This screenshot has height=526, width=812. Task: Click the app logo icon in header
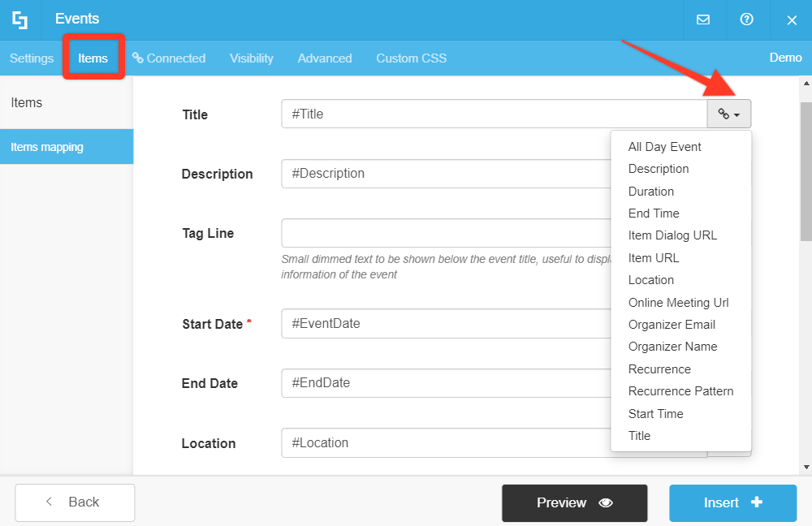click(19, 19)
